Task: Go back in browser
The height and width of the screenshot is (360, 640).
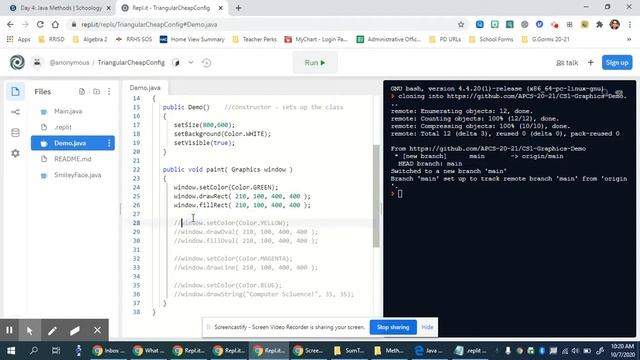Action: pyautogui.click(x=10, y=24)
